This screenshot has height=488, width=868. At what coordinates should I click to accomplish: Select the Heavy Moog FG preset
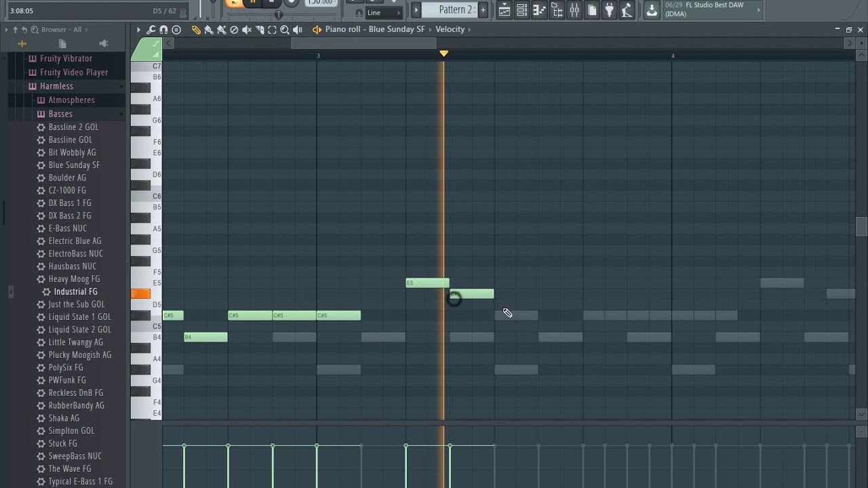click(74, 279)
